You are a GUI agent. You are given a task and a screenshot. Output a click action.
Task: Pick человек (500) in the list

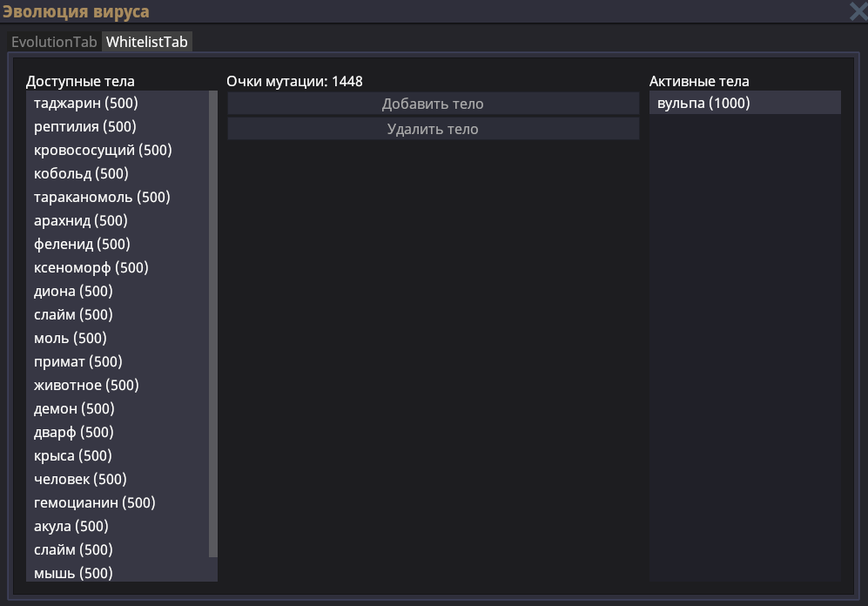point(80,480)
